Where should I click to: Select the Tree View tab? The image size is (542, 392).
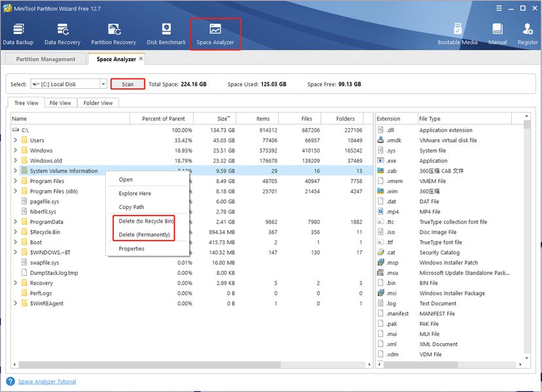tap(26, 103)
